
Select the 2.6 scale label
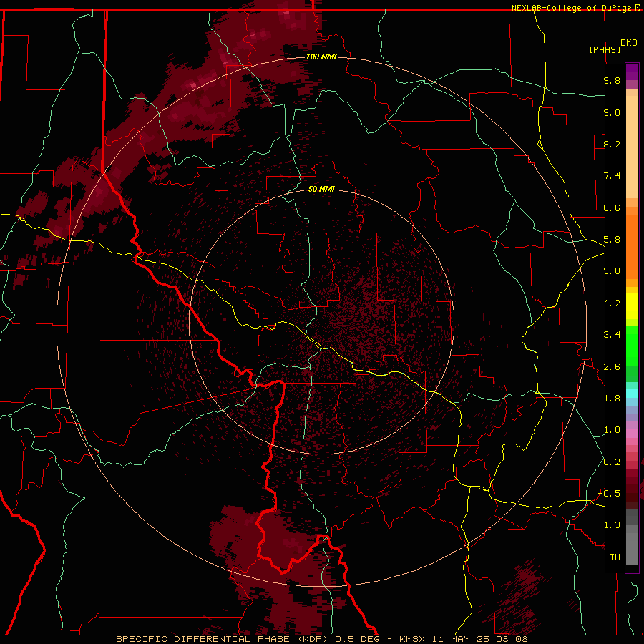[612, 367]
